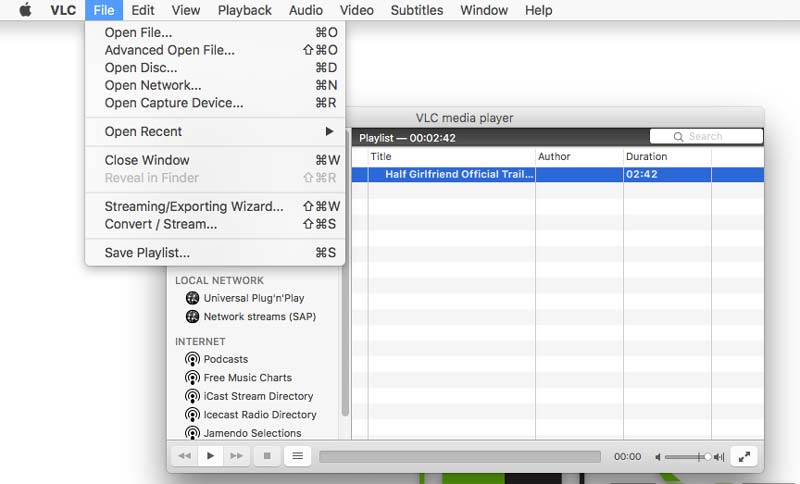Close the File menu in menu bar
The width and height of the screenshot is (800, 484).
pos(104,10)
